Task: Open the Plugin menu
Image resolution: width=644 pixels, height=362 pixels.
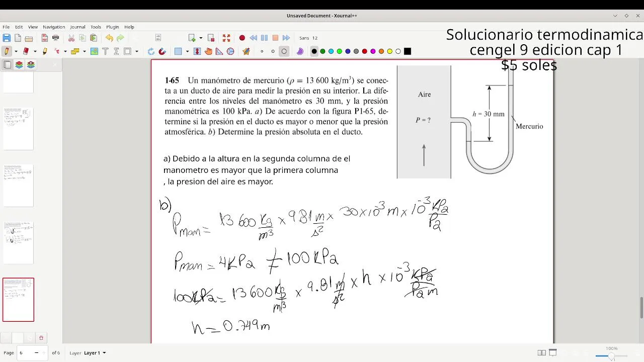Action: [113, 27]
